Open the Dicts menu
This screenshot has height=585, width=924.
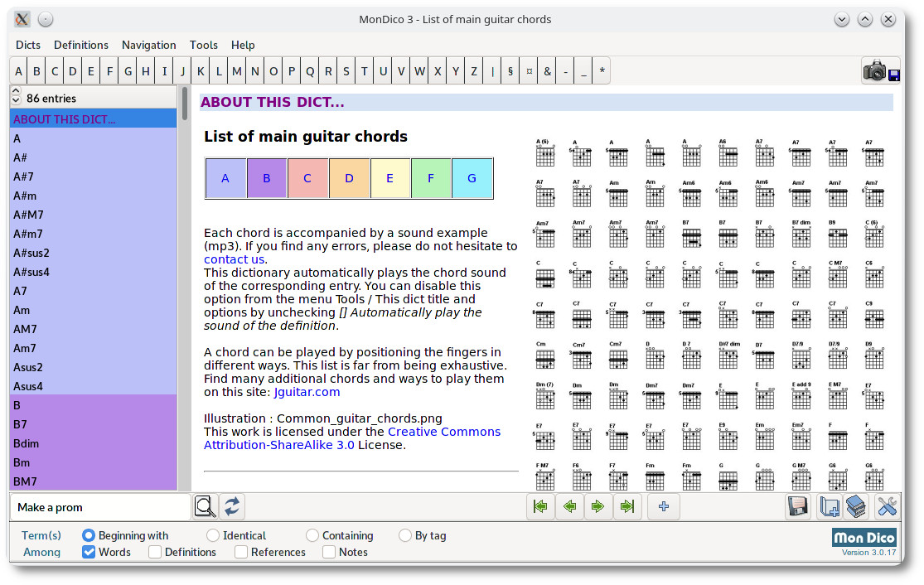28,45
